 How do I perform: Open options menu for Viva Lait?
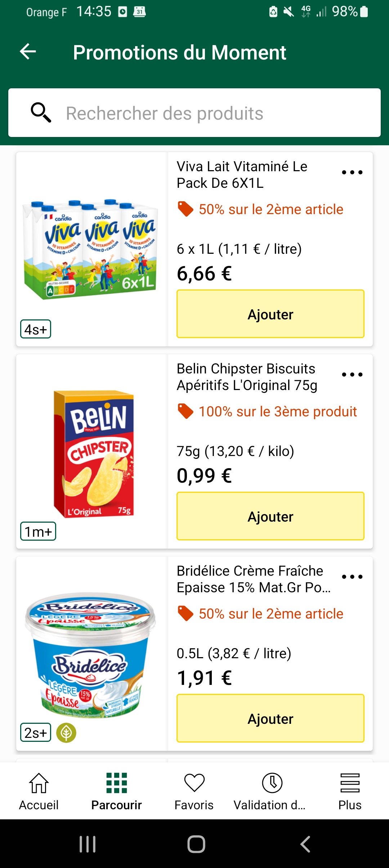pyautogui.click(x=352, y=172)
